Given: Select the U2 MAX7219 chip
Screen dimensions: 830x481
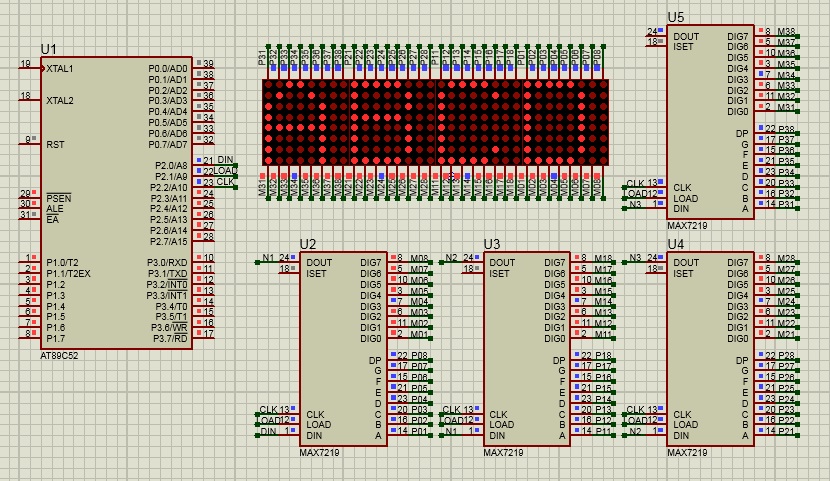Looking at the screenshot, I should point(343,350).
